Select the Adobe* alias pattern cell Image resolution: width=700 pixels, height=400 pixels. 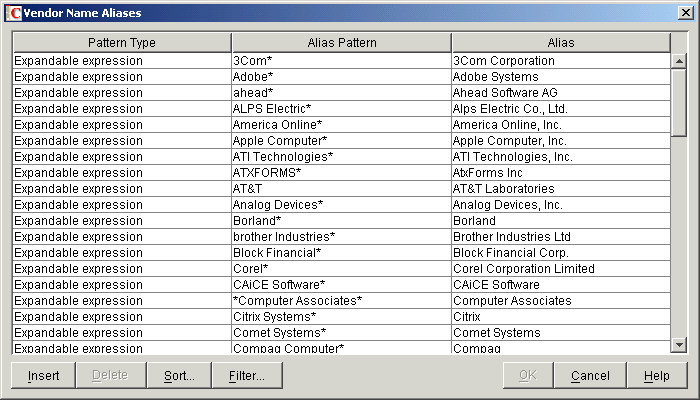click(x=341, y=77)
